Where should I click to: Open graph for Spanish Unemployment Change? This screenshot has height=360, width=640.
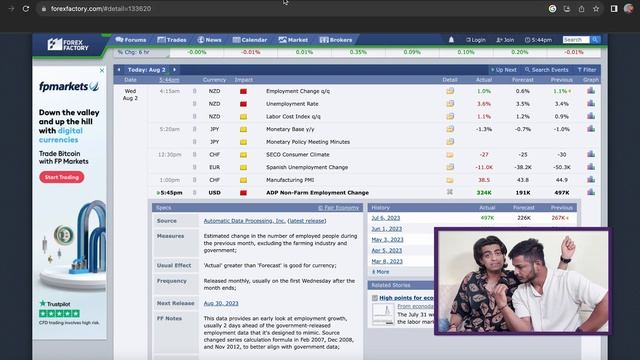(x=591, y=167)
